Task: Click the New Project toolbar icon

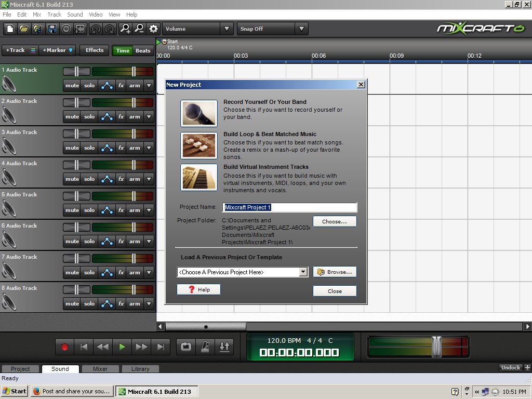Action: 10,29
